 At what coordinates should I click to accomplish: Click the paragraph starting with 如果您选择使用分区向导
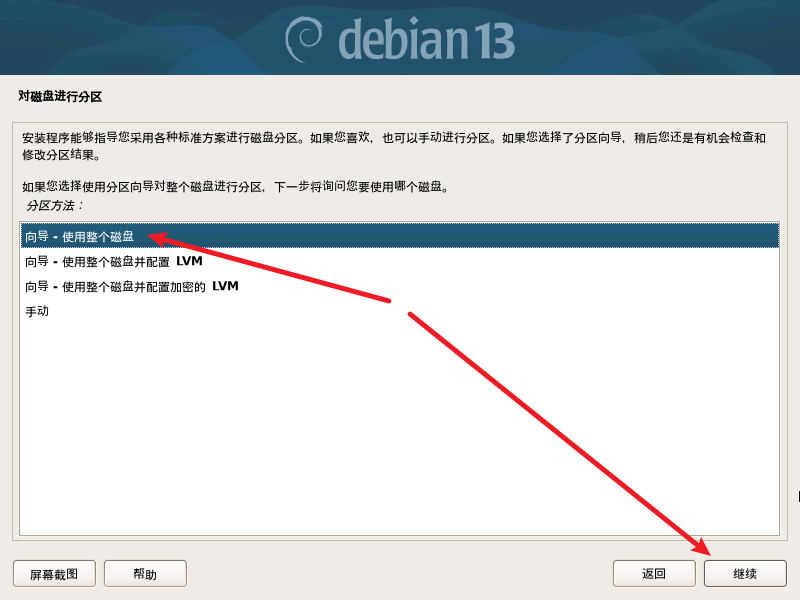tap(235, 187)
